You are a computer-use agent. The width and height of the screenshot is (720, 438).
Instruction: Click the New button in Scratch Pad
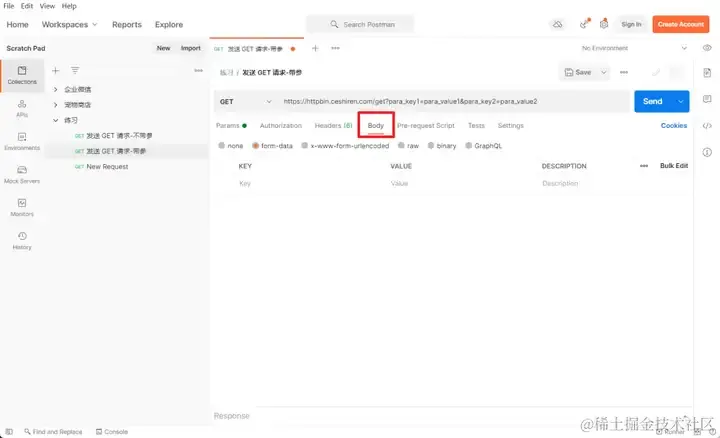coord(163,48)
